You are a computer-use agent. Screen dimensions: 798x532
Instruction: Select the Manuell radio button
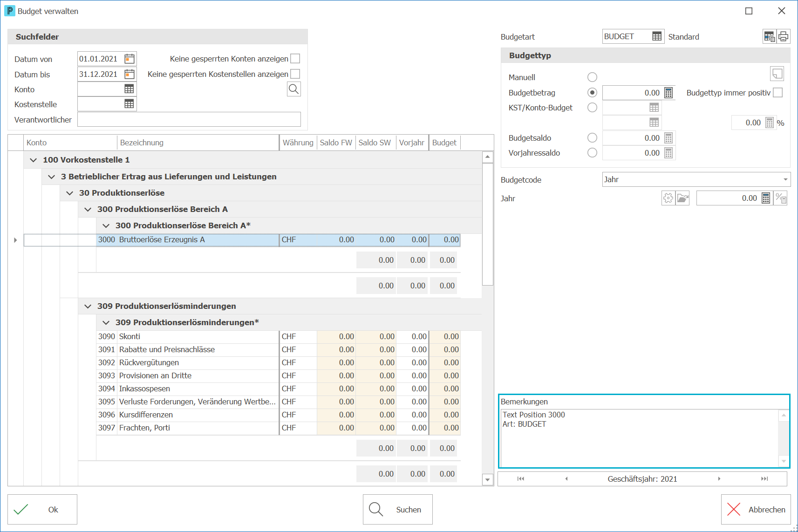click(592, 77)
